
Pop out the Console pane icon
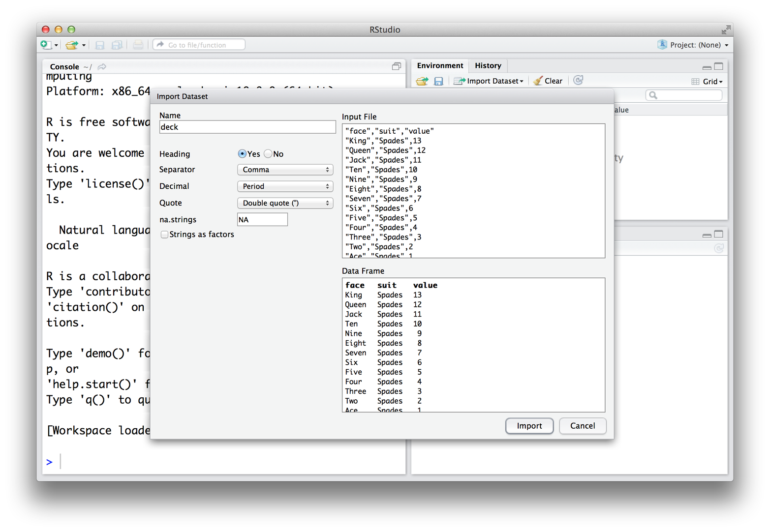click(x=396, y=66)
